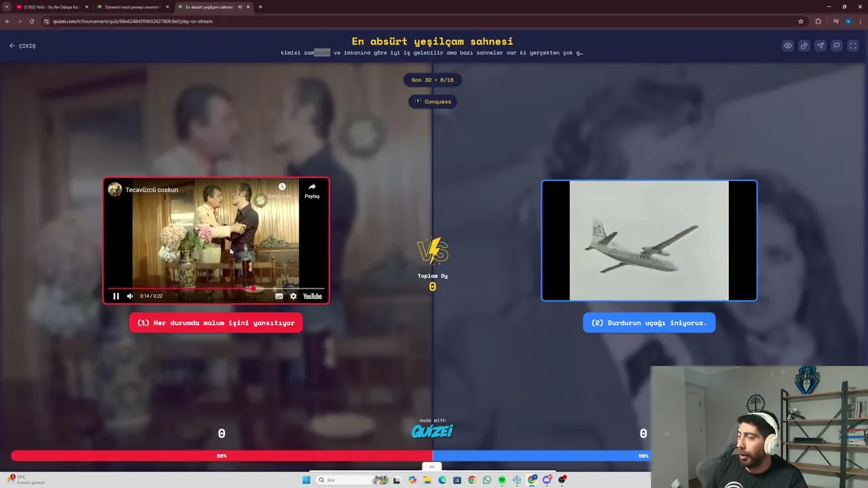Image resolution: width=868 pixels, height=488 pixels.
Task: Mute the audio indicator on active tab
Action: pos(239,7)
